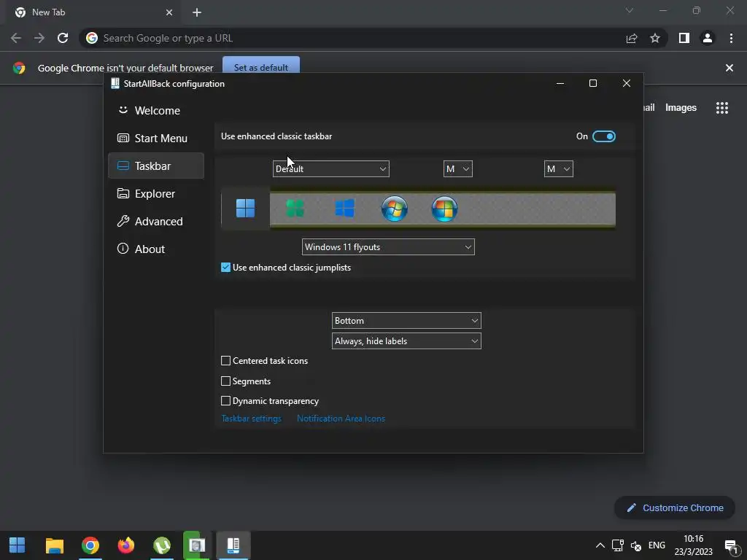Viewport: 747px width, 560px height.
Task: Dismiss Chrome default browser notification bar
Action: [729, 68]
